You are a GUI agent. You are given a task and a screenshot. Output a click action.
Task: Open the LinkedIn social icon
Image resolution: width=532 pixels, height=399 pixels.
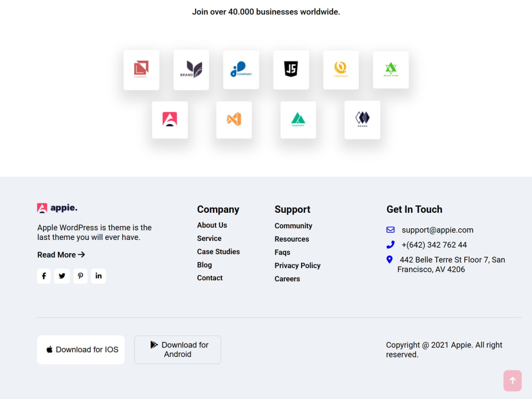[98, 276]
